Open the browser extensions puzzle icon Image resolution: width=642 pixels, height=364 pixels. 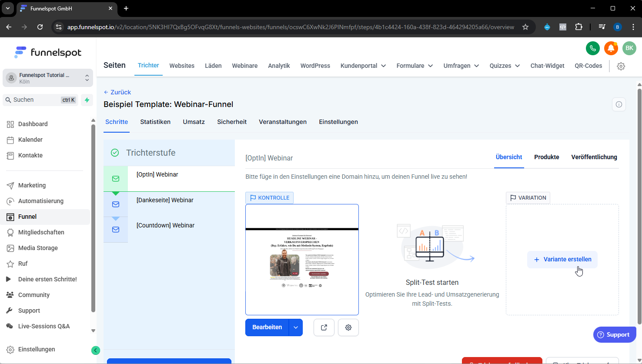tap(578, 27)
